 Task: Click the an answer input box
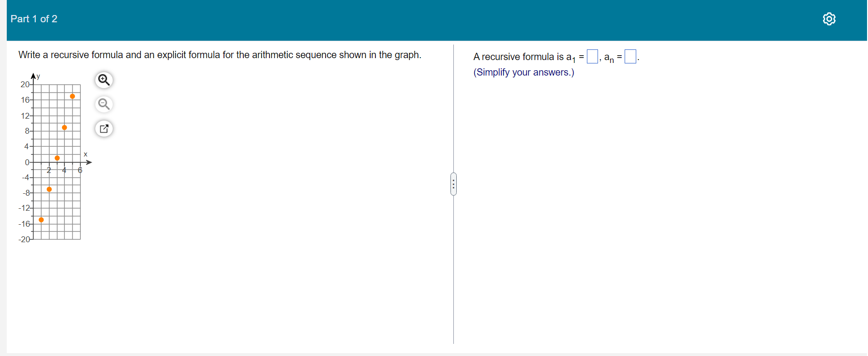pos(630,57)
